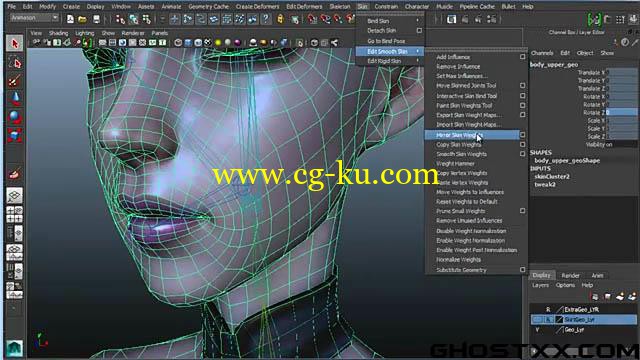Save the current scene
The image size is (640, 360).
coord(96,19)
